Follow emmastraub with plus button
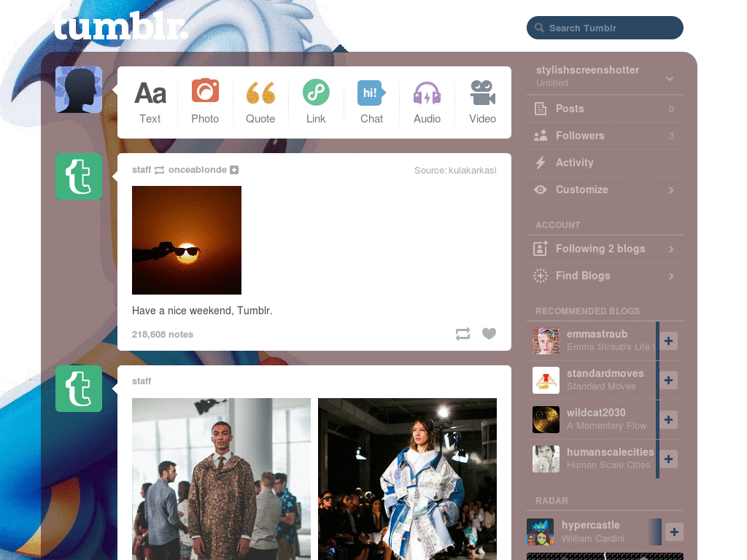 click(668, 341)
